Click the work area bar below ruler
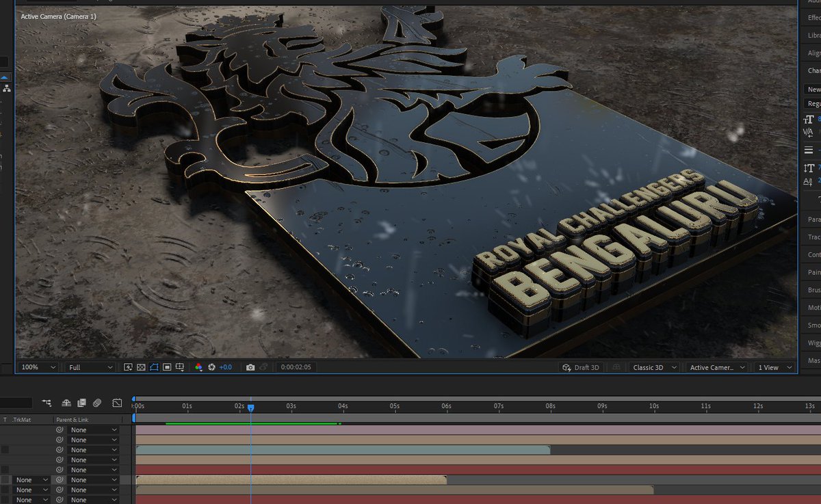 point(477,417)
